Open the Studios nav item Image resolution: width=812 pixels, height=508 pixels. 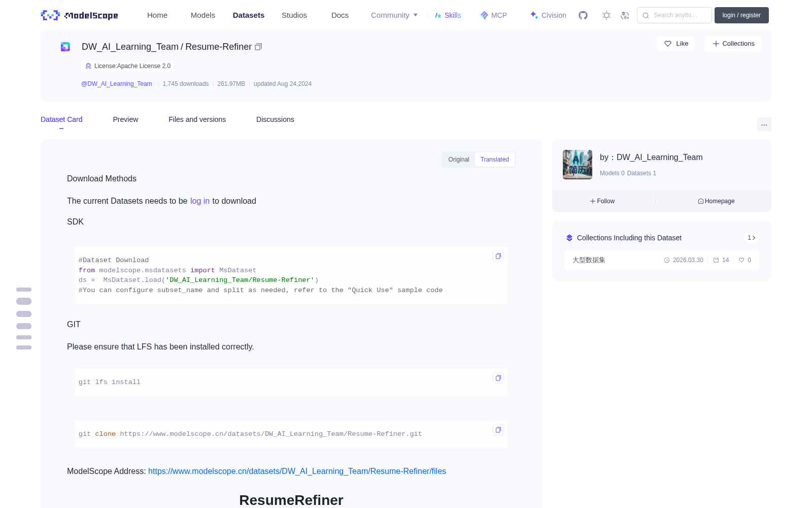coord(294,15)
